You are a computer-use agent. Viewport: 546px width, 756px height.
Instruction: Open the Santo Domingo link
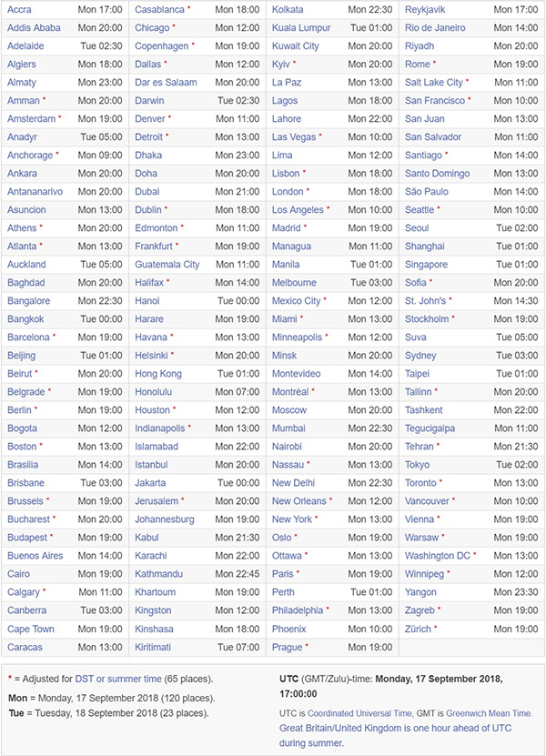438,174
